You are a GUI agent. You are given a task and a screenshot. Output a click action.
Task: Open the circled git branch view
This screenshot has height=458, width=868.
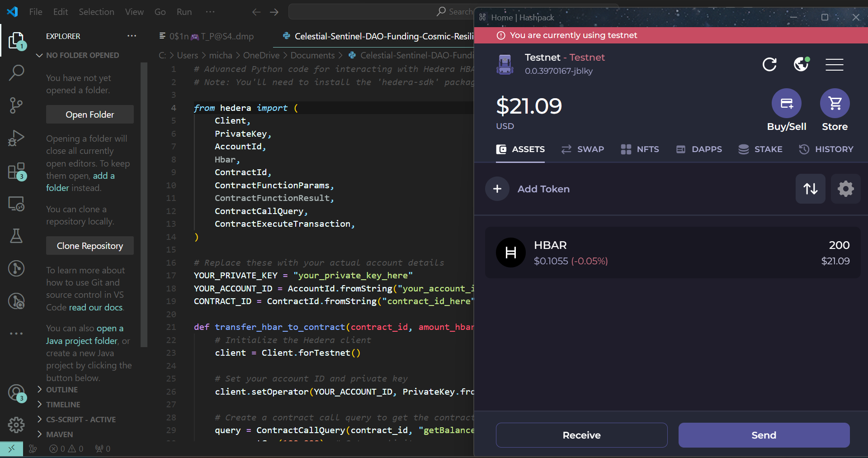tap(16, 268)
